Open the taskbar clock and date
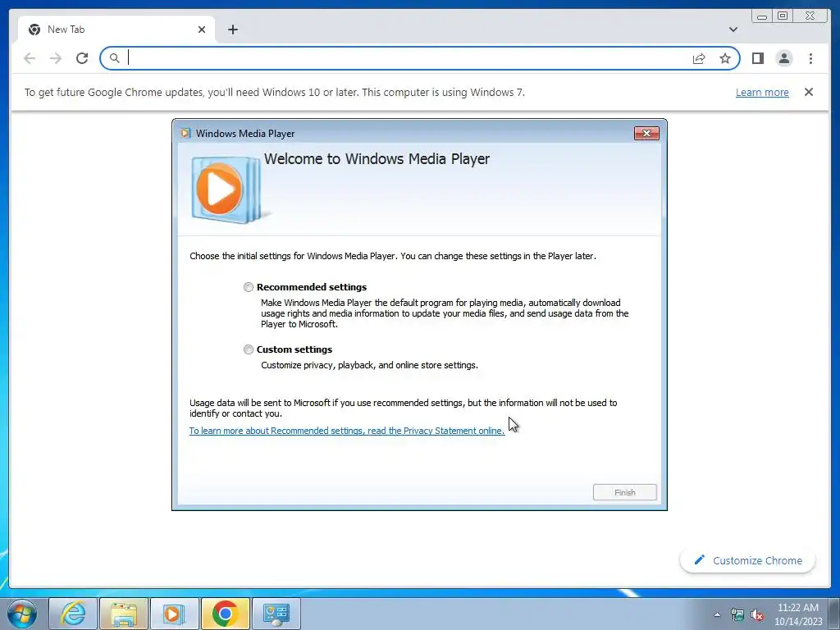 click(x=797, y=614)
